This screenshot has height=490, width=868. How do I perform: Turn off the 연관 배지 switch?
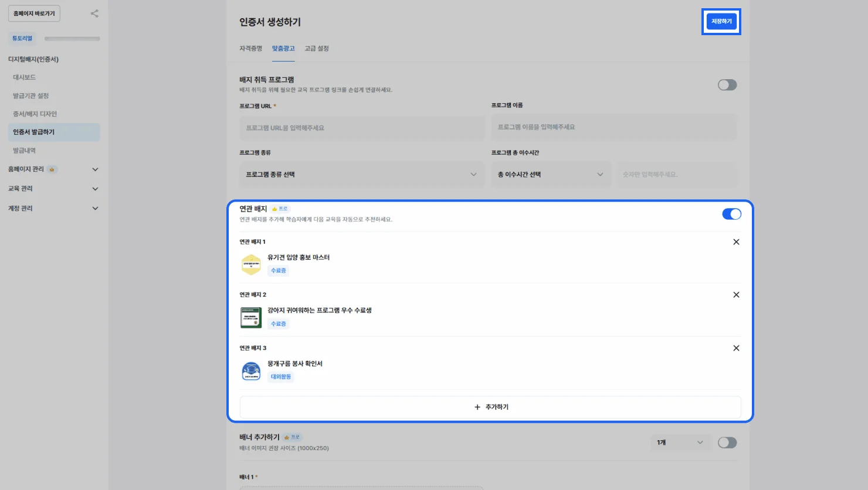(731, 214)
